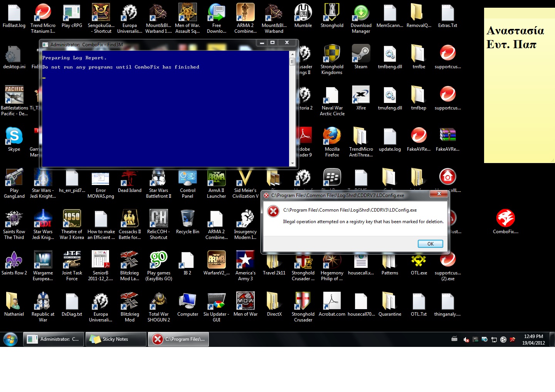Viewport: 555px width, 392px height.
Task: Open Control Panel desktop icon
Action: tap(188, 183)
